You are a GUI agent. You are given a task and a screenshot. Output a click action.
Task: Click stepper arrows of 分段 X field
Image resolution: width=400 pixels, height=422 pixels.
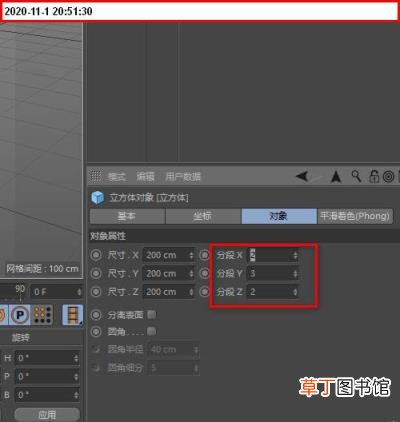[x=295, y=255]
